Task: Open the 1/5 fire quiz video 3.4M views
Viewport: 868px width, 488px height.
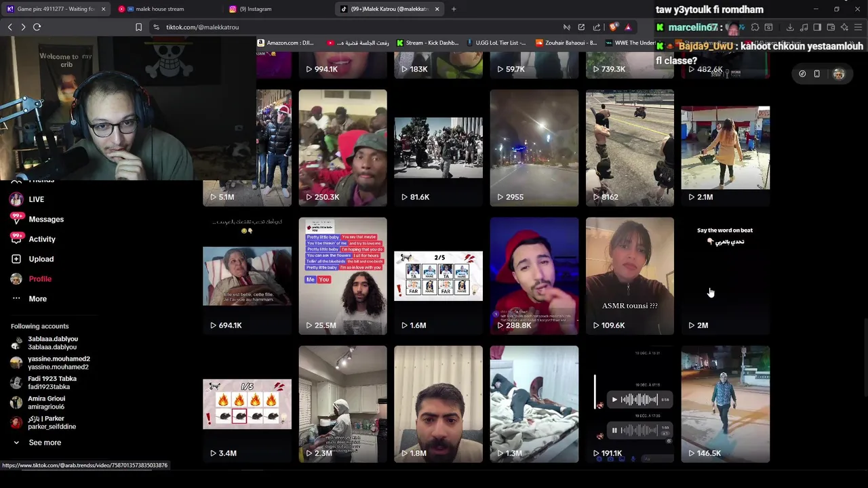Action: click(247, 404)
